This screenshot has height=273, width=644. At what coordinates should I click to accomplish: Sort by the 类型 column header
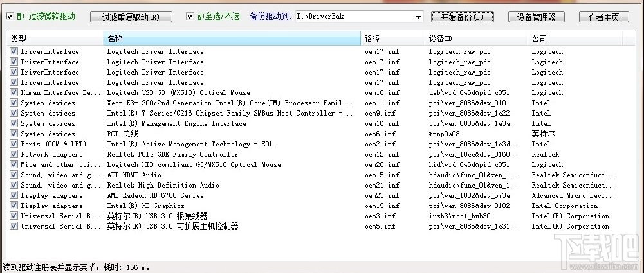[55, 39]
